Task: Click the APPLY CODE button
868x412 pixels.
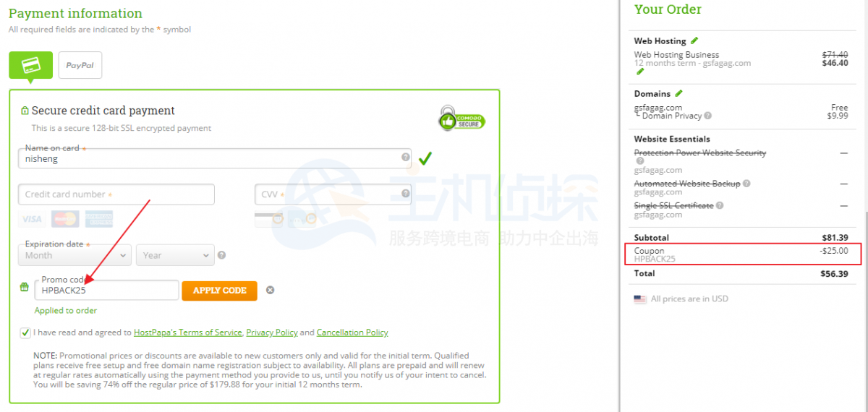Action: pyautogui.click(x=220, y=290)
